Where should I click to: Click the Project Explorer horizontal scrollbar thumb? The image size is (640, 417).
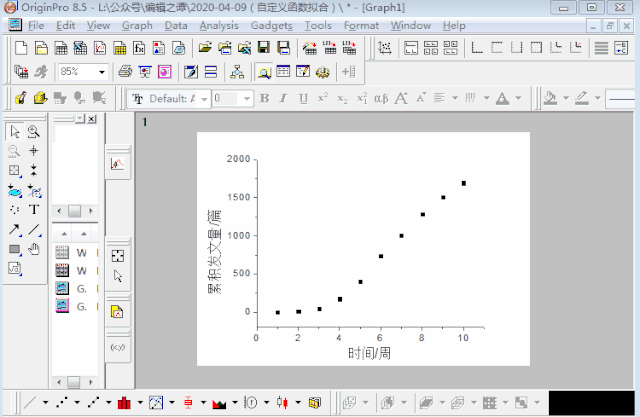(73, 211)
